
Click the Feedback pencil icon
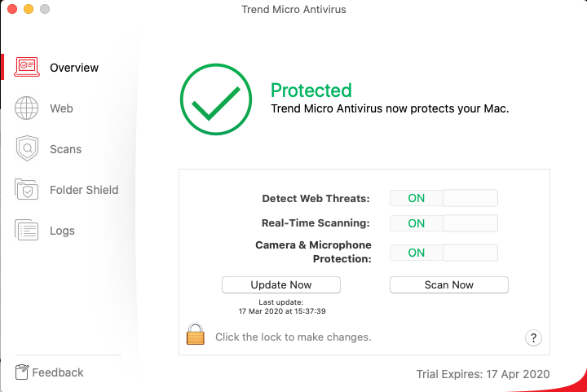pos(22,372)
